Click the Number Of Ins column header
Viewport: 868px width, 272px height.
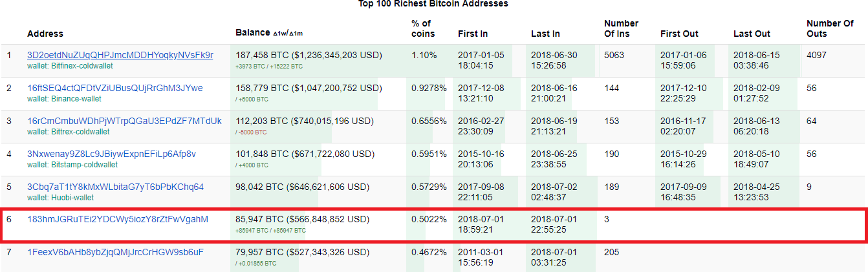click(x=621, y=28)
